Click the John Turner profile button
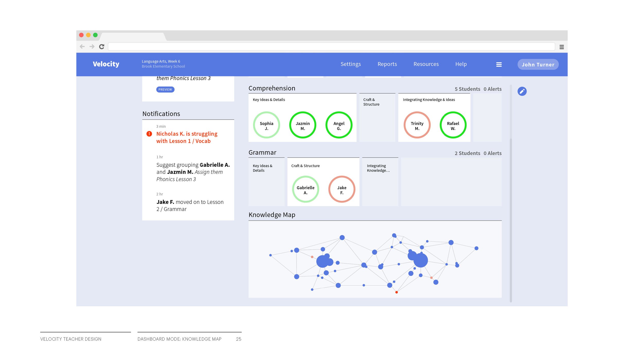Screen dimensions: 644x362 [538, 64]
